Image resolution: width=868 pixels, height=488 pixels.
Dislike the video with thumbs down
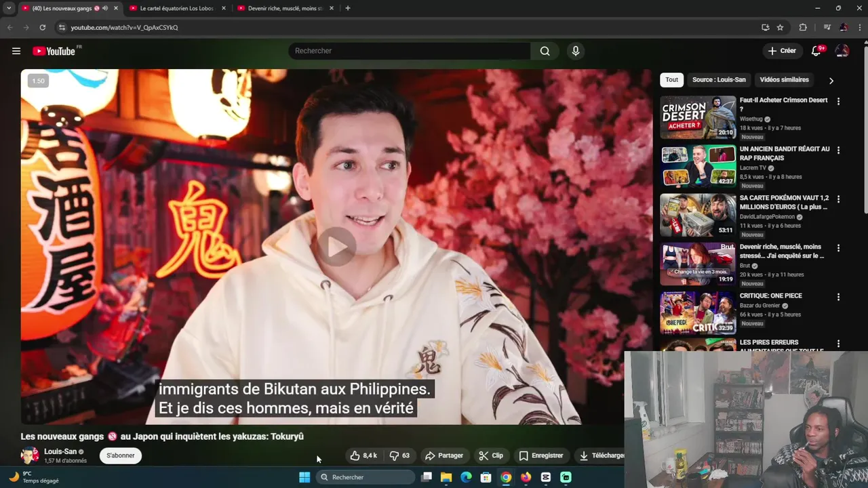pos(400,455)
